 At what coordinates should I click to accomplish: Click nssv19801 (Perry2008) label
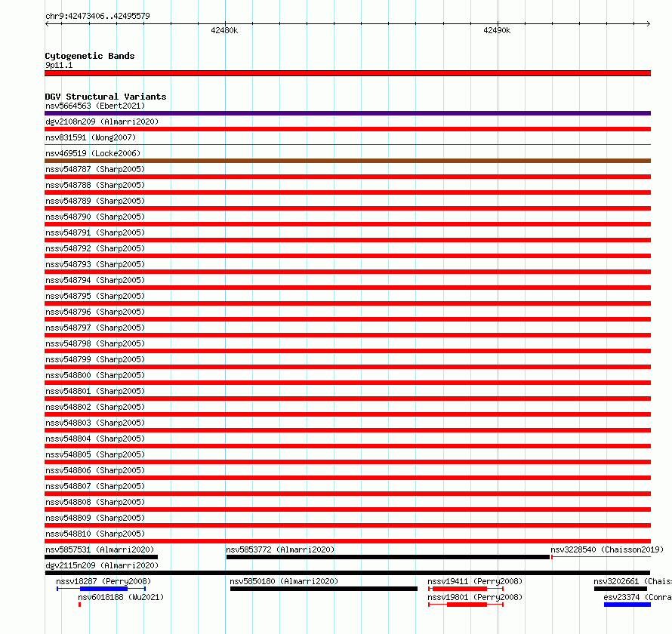click(x=475, y=597)
